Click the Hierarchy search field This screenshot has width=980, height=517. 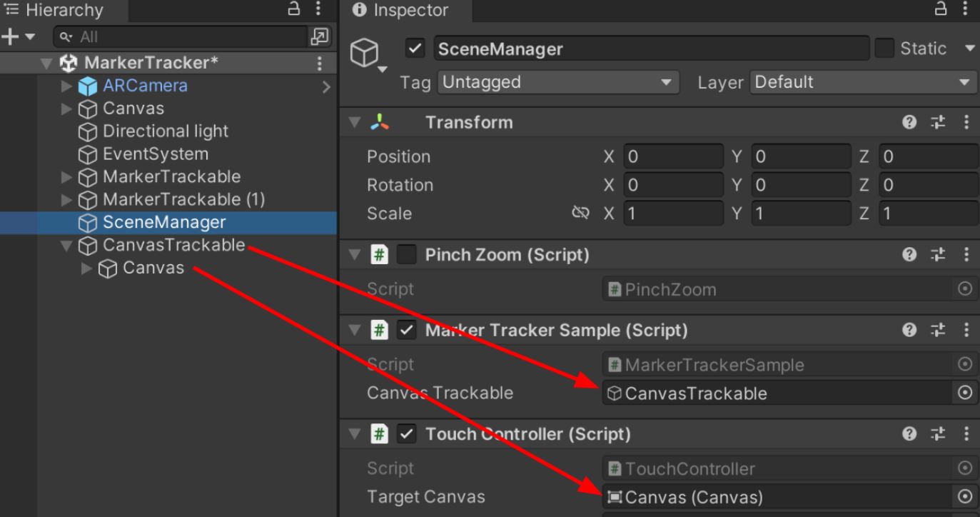pyautogui.click(x=181, y=36)
